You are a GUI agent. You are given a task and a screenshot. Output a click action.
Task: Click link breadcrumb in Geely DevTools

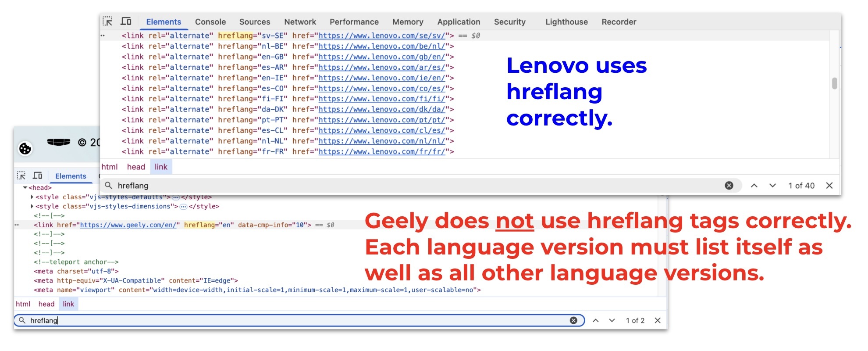coord(68,304)
